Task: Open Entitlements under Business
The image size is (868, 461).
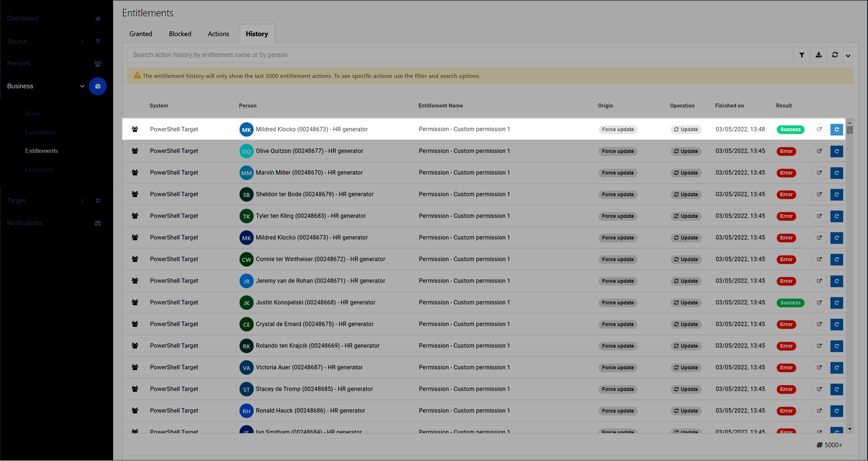Action: point(42,151)
